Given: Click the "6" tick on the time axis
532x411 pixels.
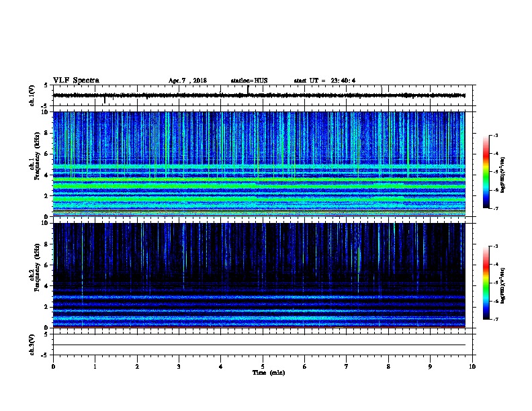Looking at the screenshot, I should click(x=304, y=367).
